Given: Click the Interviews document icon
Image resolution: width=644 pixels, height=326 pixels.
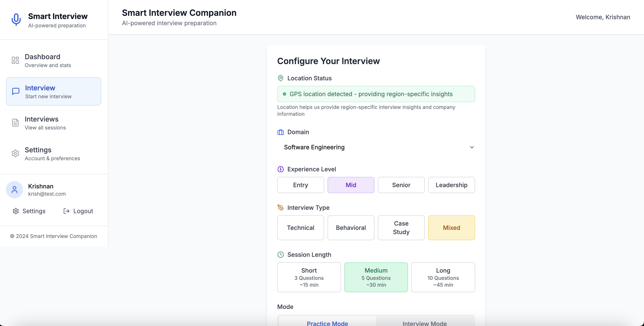Looking at the screenshot, I should tap(15, 123).
